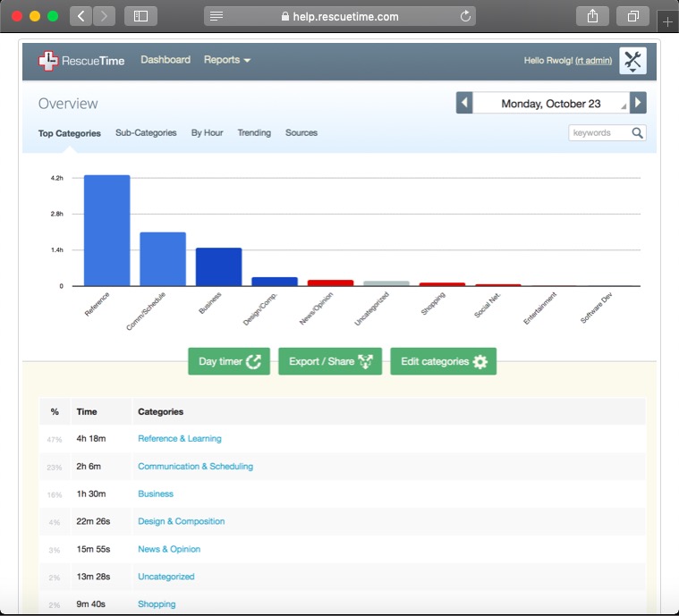Viewport: 679px width, 616px height.
Task: Switch to the Sources tab
Action: [x=301, y=133]
